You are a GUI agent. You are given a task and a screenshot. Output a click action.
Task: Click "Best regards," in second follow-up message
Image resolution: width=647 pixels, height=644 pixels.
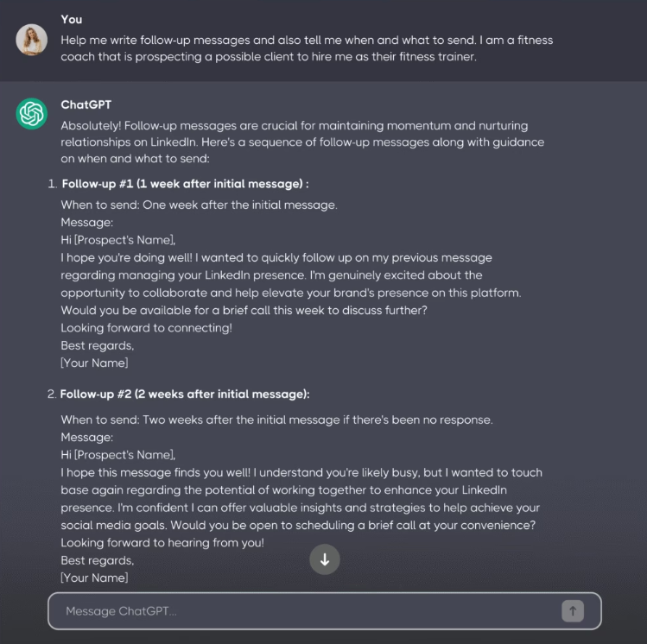click(x=97, y=560)
